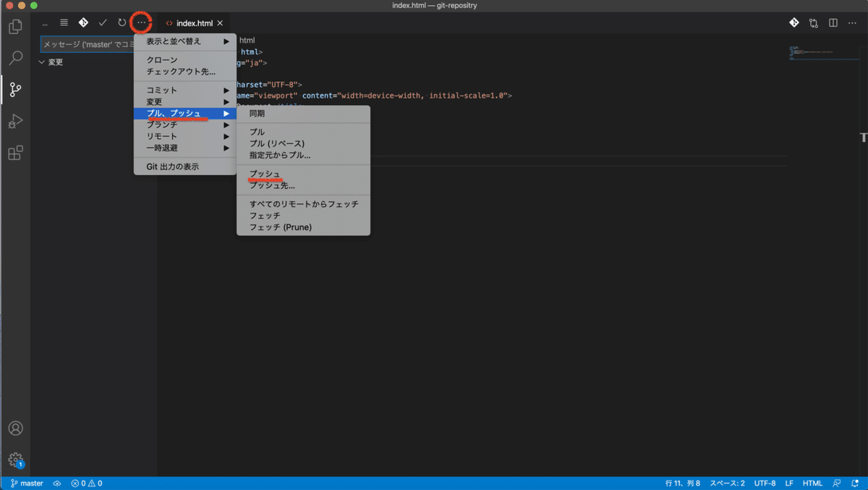Viewport: 868px width, 490px height.
Task: Click the diamond Git icon in Source Control toolbar
Action: 83,23
